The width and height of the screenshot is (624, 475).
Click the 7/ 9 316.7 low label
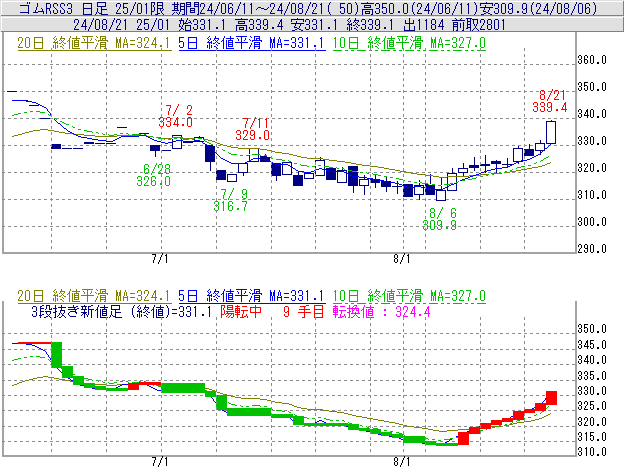click(230, 200)
